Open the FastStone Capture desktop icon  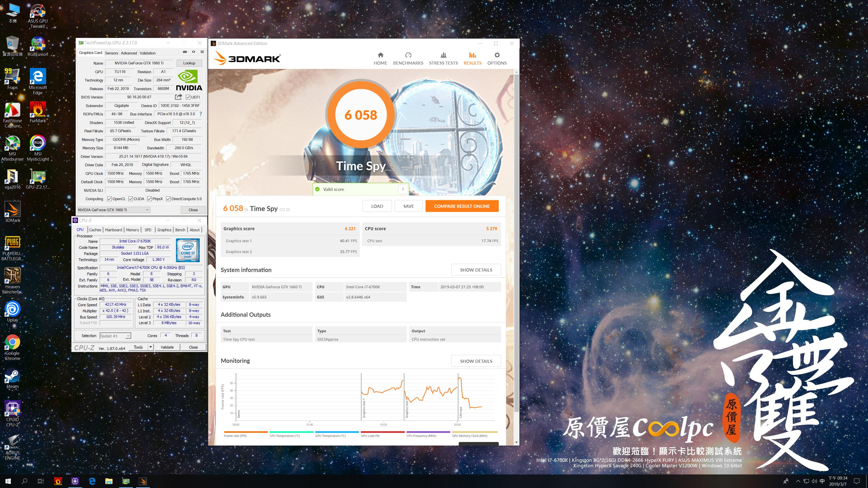(x=12, y=115)
